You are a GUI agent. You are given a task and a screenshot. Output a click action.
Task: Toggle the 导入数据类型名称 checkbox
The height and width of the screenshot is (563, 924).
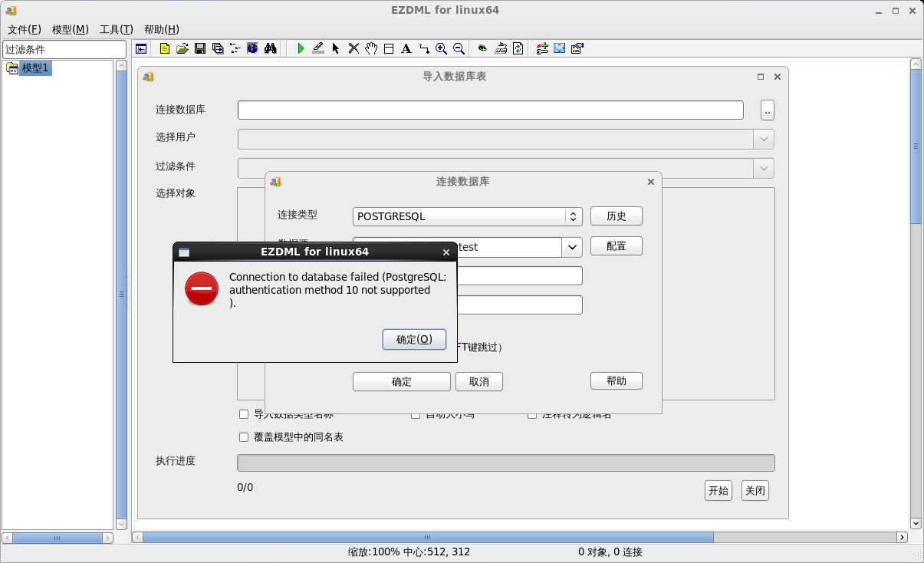pos(244,414)
